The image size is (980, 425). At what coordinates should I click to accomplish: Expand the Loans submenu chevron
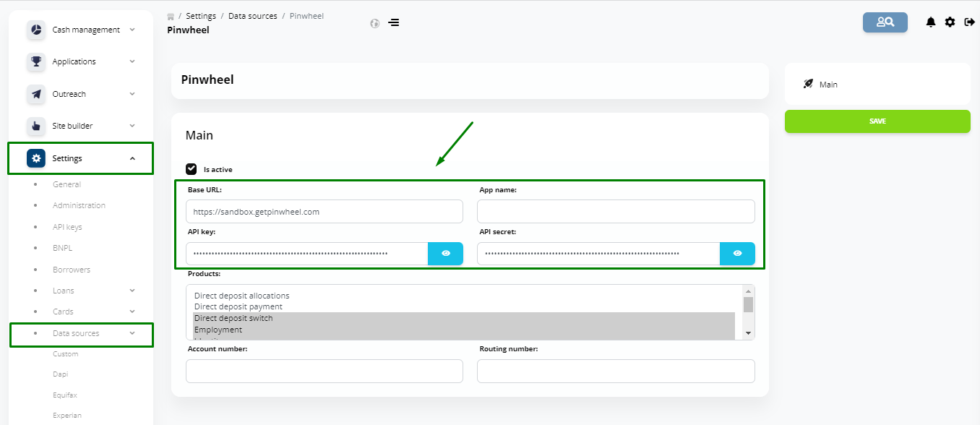132,291
